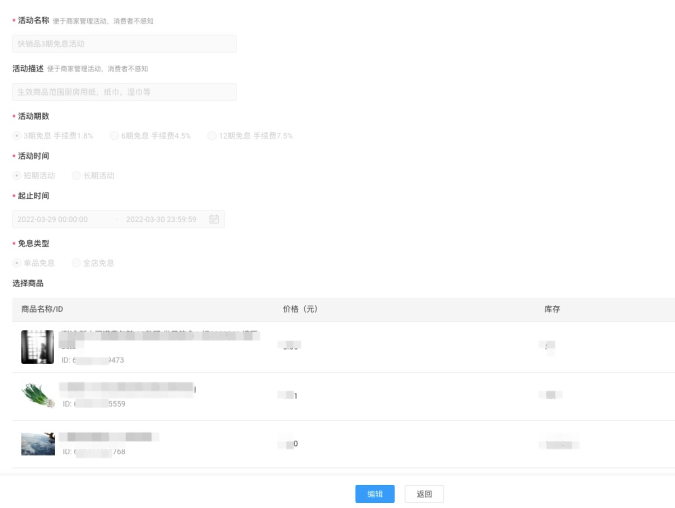Click end time 2022-03-30 23:59:59
The image size is (675, 508).
(x=161, y=220)
